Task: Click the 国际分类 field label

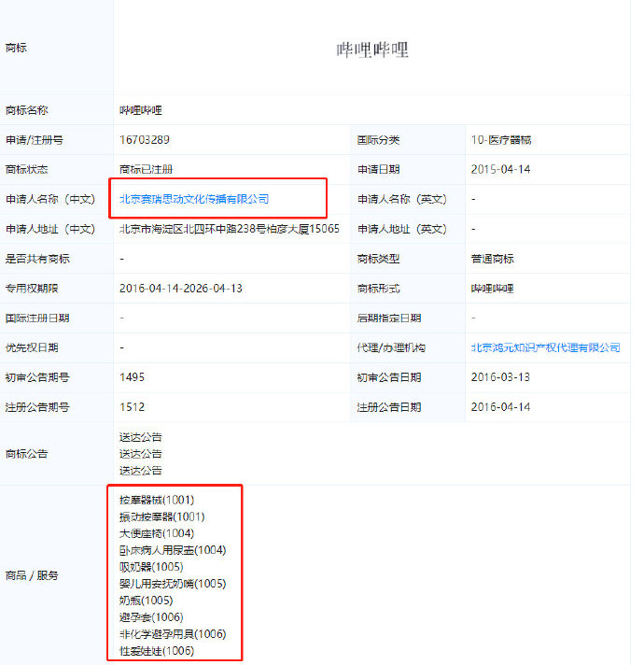Action: tap(378, 140)
